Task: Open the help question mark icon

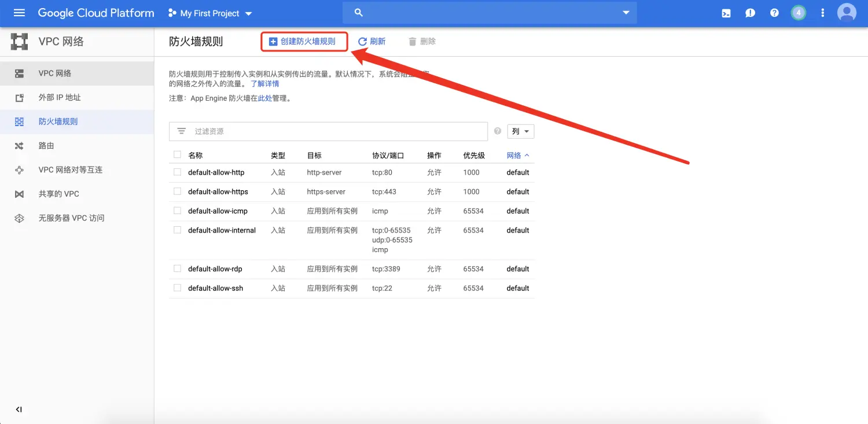Action: 774,13
